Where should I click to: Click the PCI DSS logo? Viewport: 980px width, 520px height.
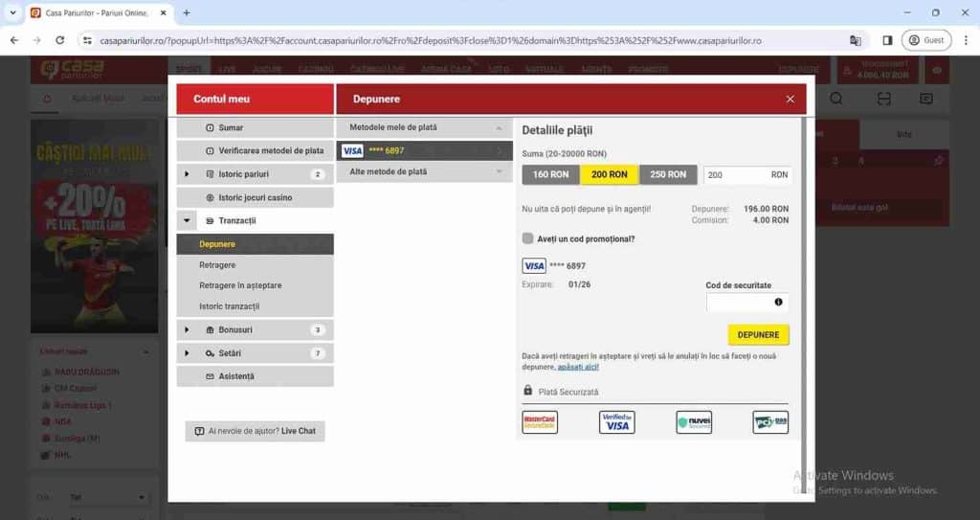[770, 422]
